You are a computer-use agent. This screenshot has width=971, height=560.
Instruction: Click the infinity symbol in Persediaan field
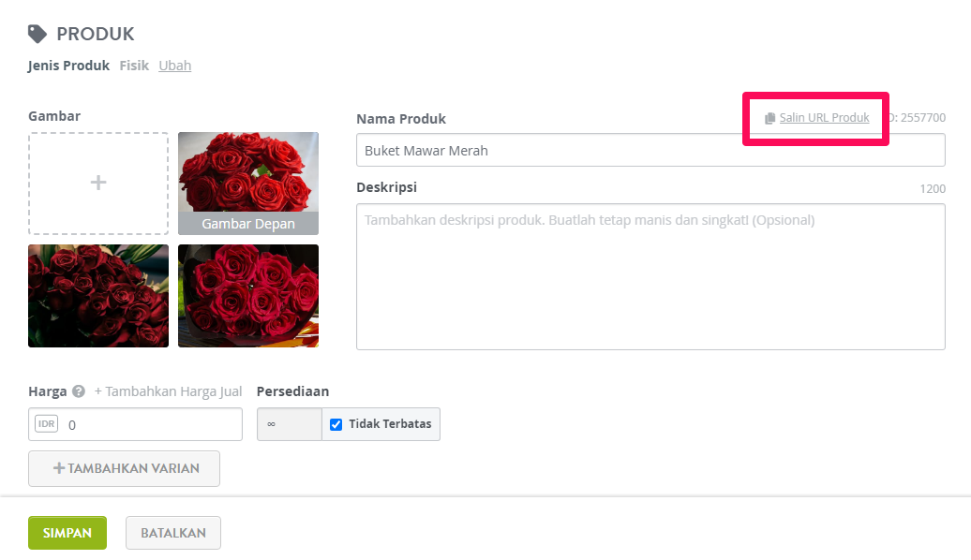coord(271,424)
